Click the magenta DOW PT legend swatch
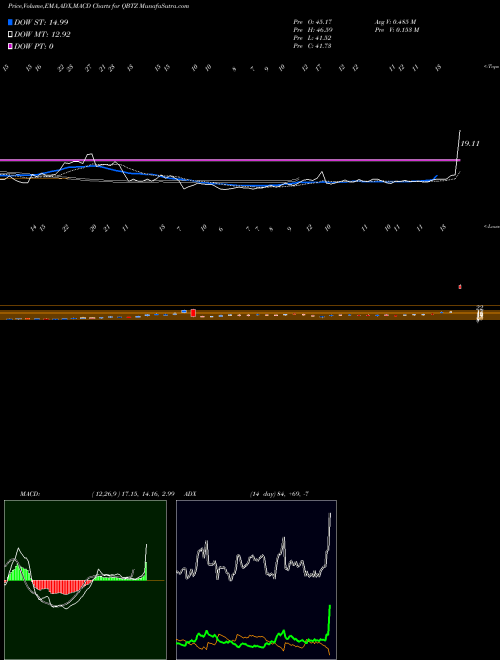The image size is (500, 660). pyautogui.click(x=10, y=46)
